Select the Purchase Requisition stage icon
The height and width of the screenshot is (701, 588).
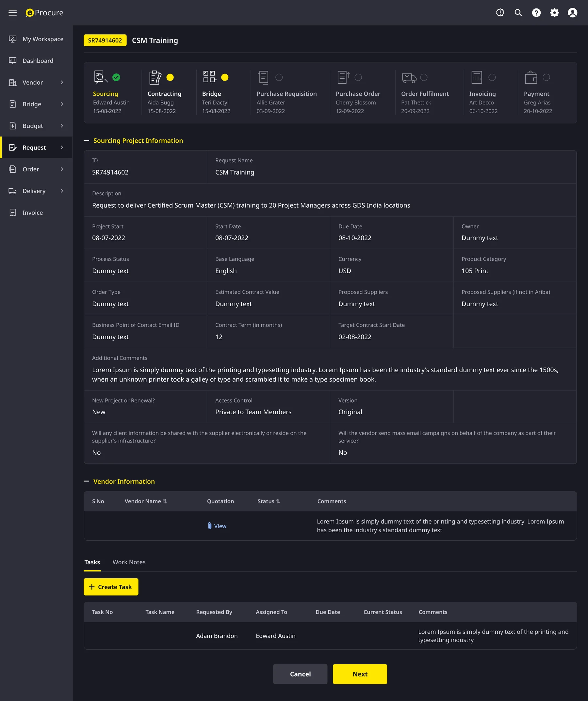tap(263, 77)
